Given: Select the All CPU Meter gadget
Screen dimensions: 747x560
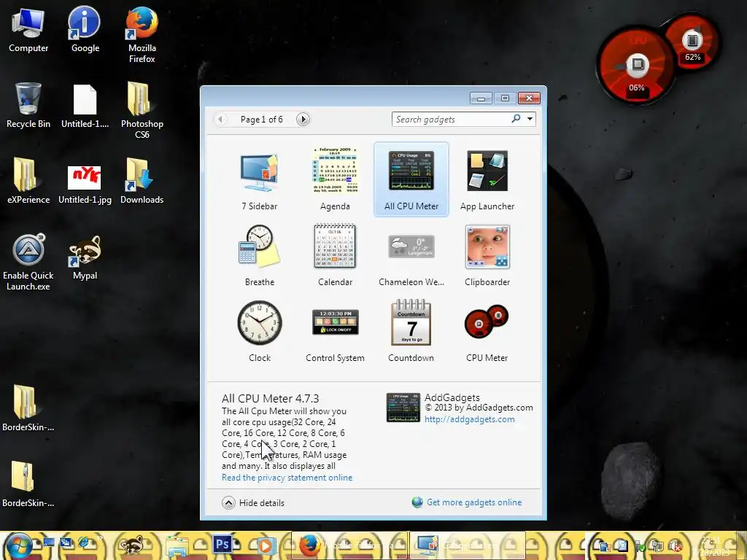Looking at the screenshot, I should 411,179.
